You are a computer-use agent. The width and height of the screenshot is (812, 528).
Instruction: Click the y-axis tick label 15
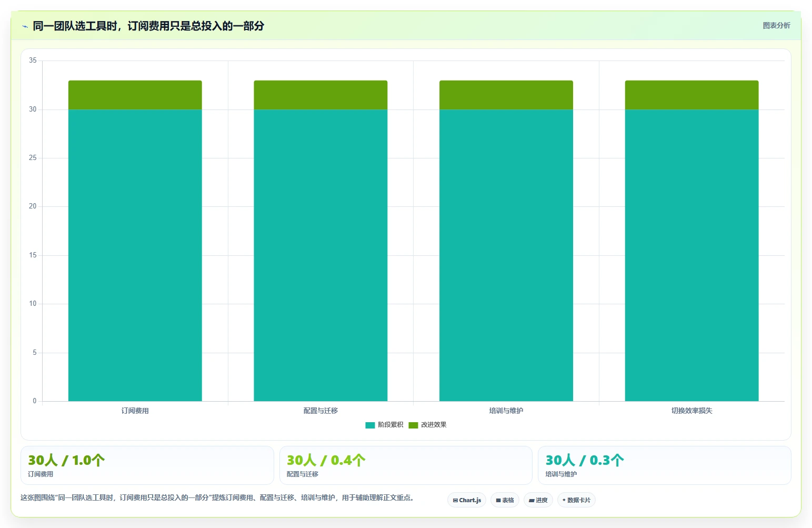pos(33,255)
